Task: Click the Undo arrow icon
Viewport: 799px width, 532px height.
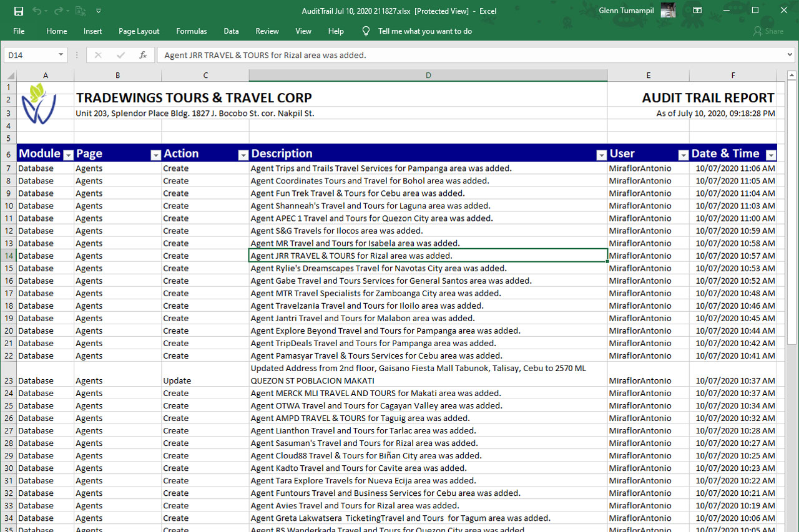Action: tap(37, 11)
